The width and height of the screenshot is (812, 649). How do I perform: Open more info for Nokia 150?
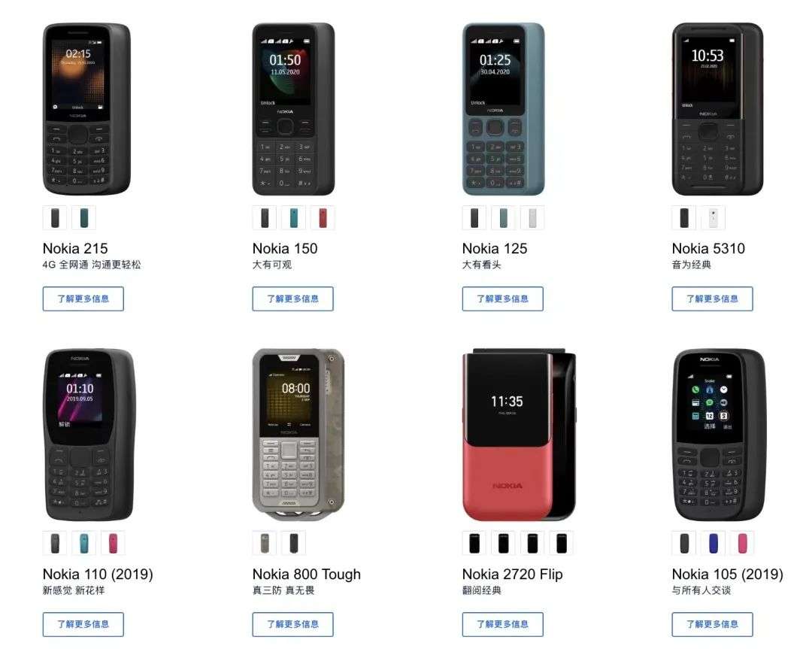point(293,299)
